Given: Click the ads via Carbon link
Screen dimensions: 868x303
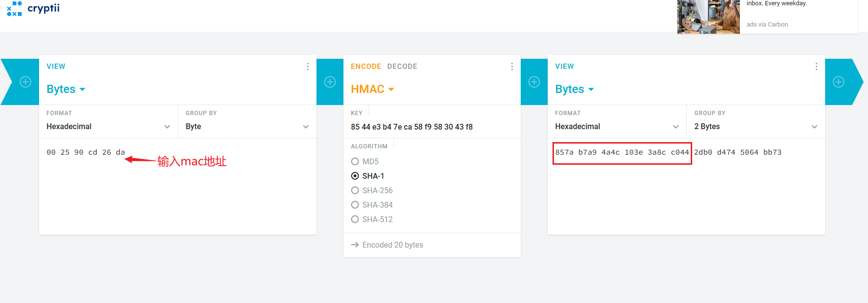Looking at the screenshot, I should 767,25.
